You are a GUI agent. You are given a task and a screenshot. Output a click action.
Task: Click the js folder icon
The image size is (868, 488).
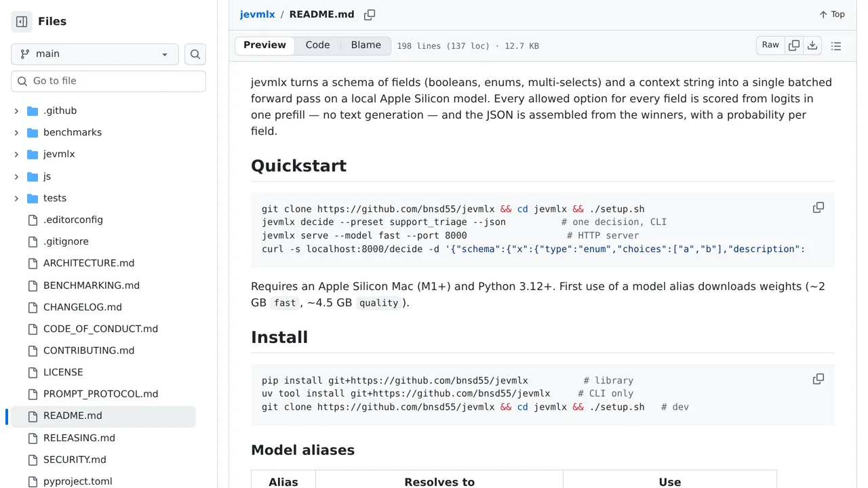[x=33, y=176]
